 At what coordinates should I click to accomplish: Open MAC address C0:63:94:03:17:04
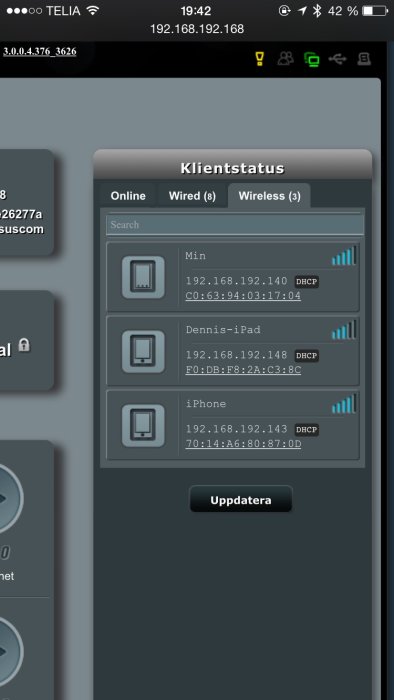point(243,296)
